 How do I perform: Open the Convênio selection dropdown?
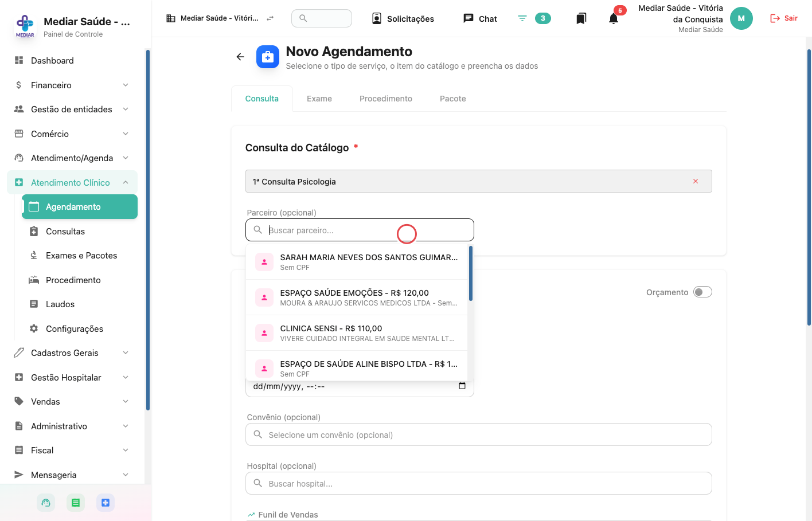pyautogui.click(x=479, y=434)
